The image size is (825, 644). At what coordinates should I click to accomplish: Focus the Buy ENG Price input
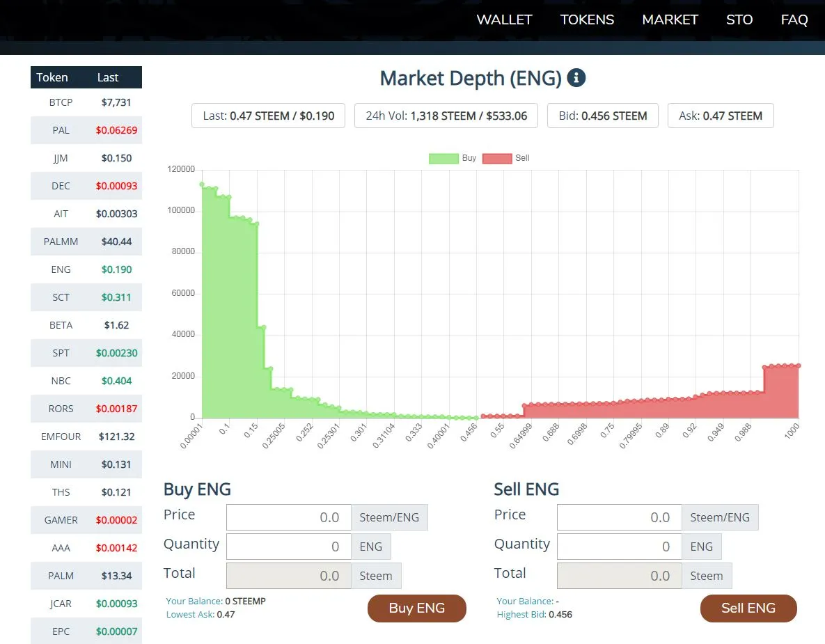(289, 517)
